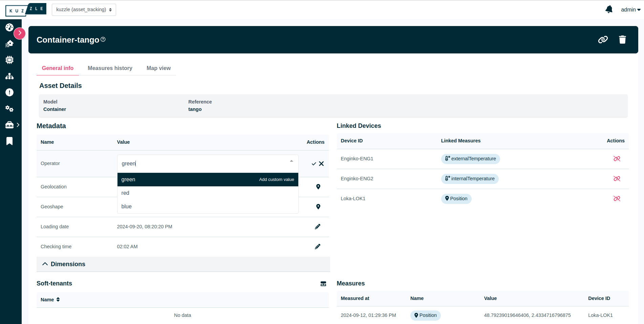
Task: Edit the Loading date pencil icon
Action: 317,227
